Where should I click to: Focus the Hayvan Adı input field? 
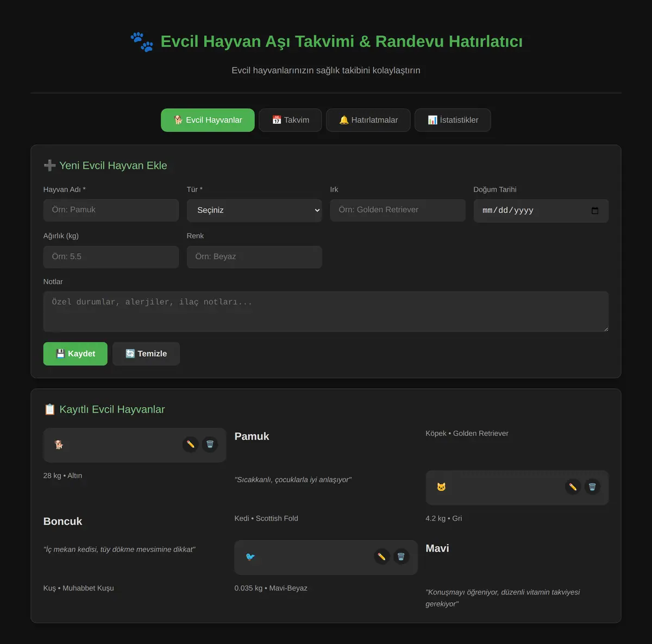(111, 210)
